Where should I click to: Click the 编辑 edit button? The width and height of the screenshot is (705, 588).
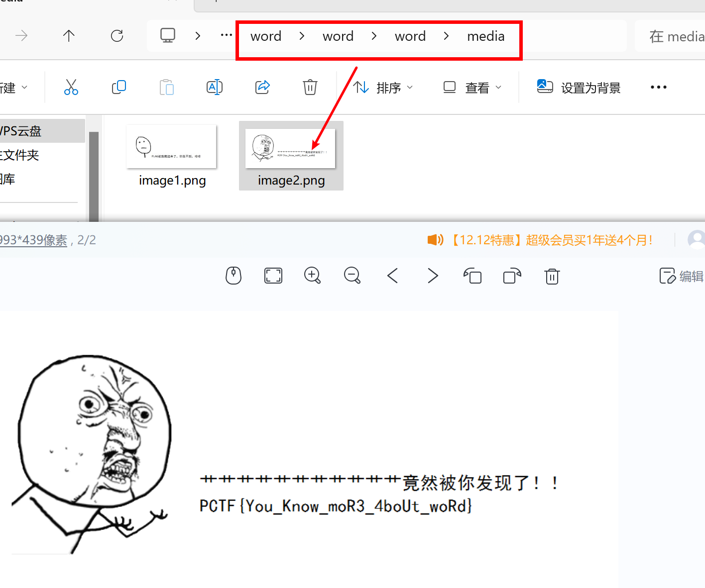pos(682,276)
